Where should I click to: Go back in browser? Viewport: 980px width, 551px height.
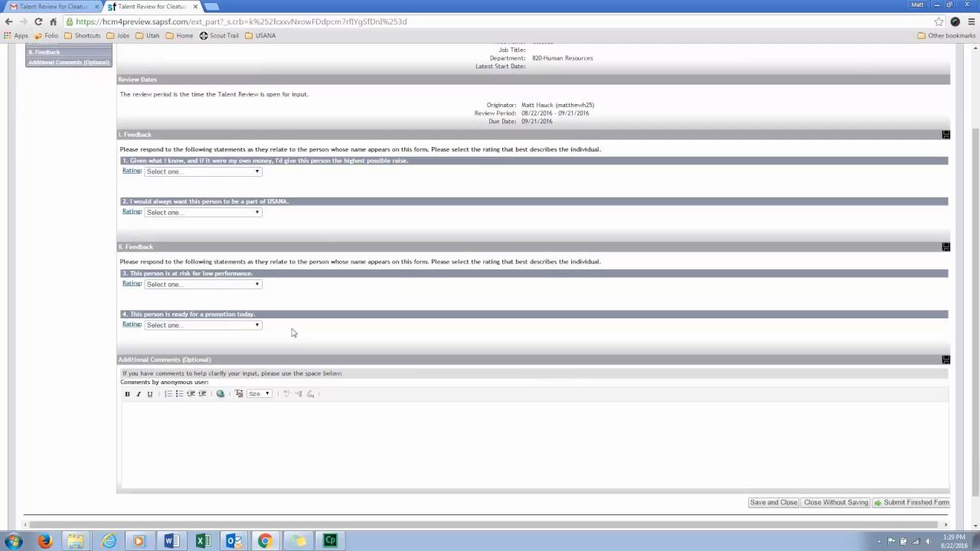pos(9,21)
